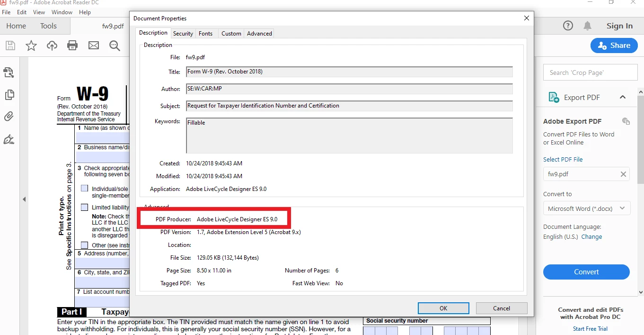This screenshot has width=644, height=335.
Task: Switch to the Custom tab
Action: (231, 34)
